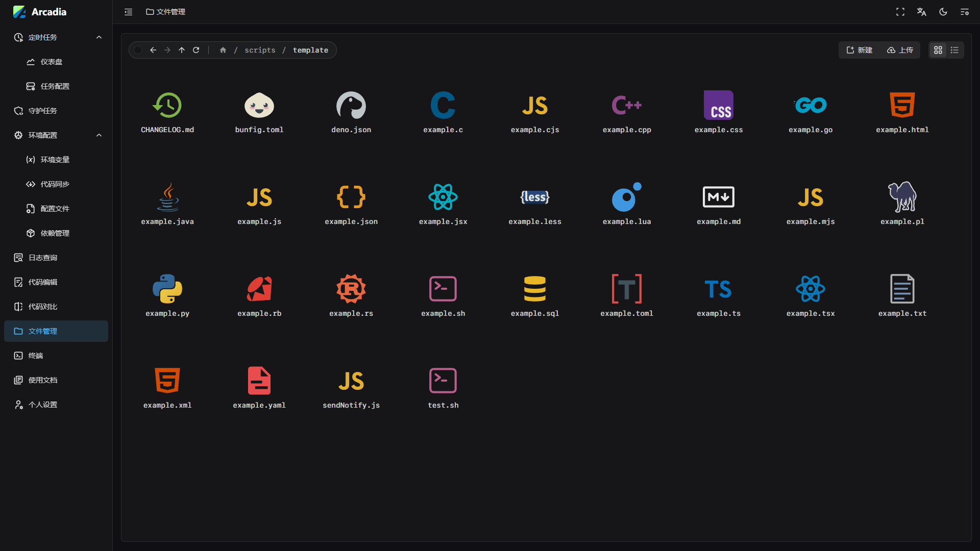Open the 任务配置 menu item
This screenshot has height=551, width=980.
(56, 86)
